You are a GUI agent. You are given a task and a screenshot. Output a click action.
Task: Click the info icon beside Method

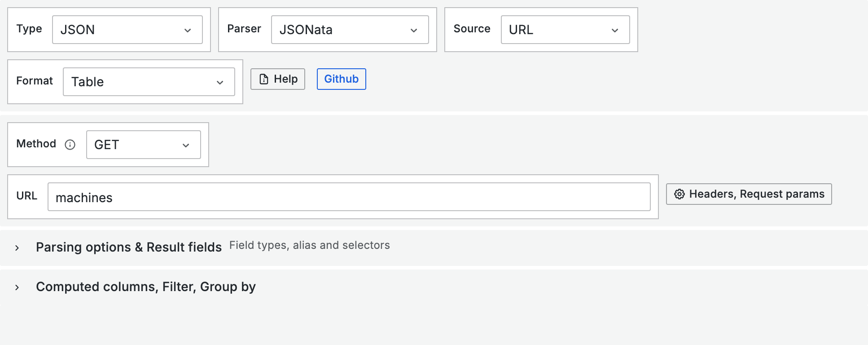point(70,145)
